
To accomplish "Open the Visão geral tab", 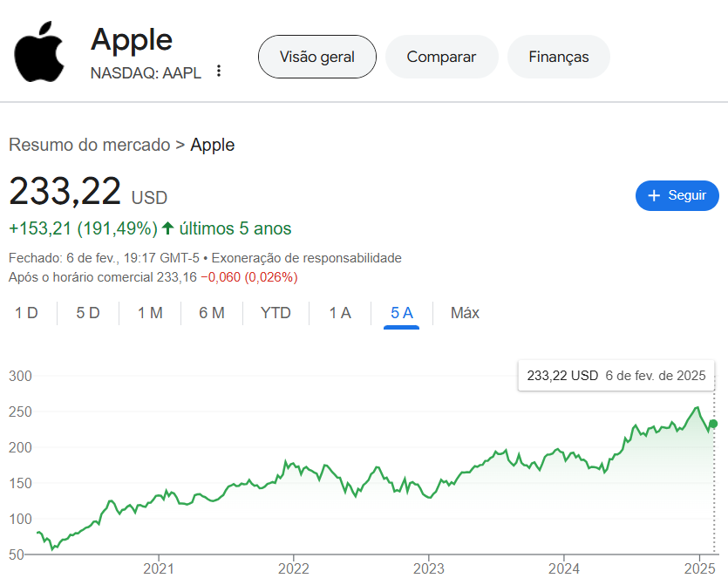I will [x=316, y=57].
